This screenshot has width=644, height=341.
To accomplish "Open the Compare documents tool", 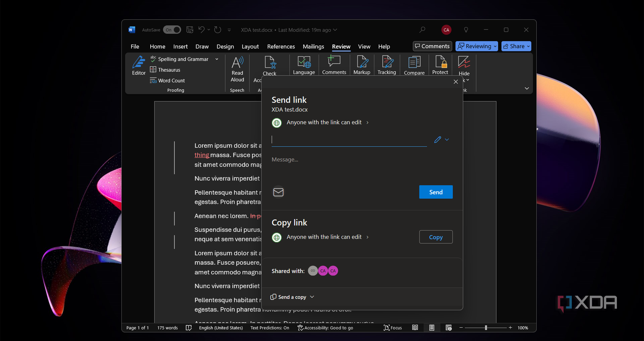I will coord(414,66).
